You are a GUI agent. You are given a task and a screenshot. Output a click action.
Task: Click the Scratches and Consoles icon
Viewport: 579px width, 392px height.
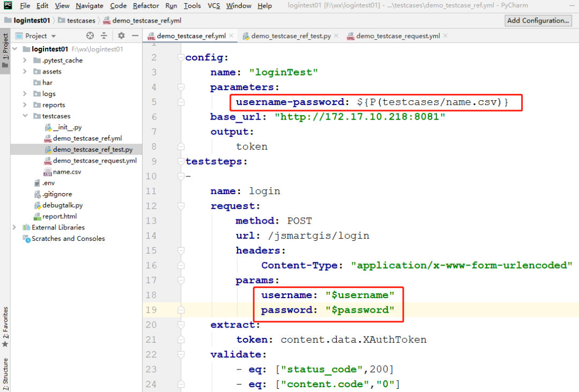pos(26,239)
